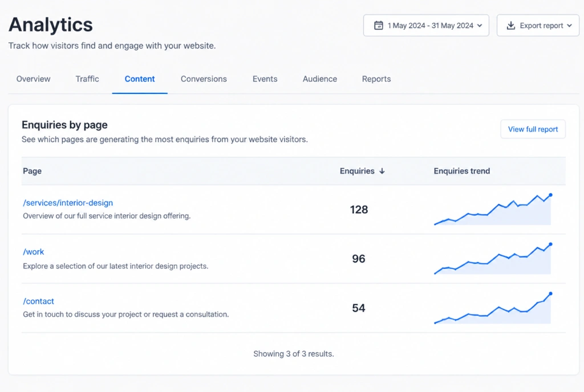Go to the Events tab
The image size is (584, 392).
point(265,79)
